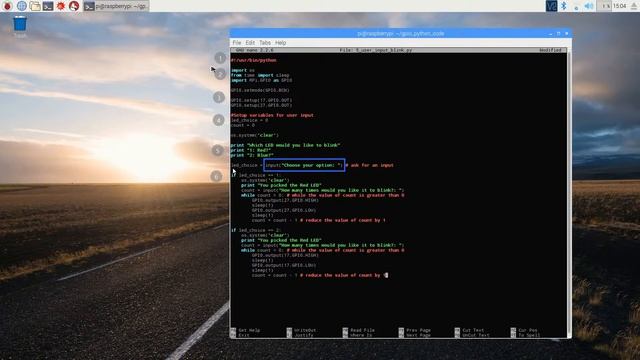The width and height of the screenshot is (640, 360).
Task: Open the Wolfram icon in the panel
Action: pos(74,6)
